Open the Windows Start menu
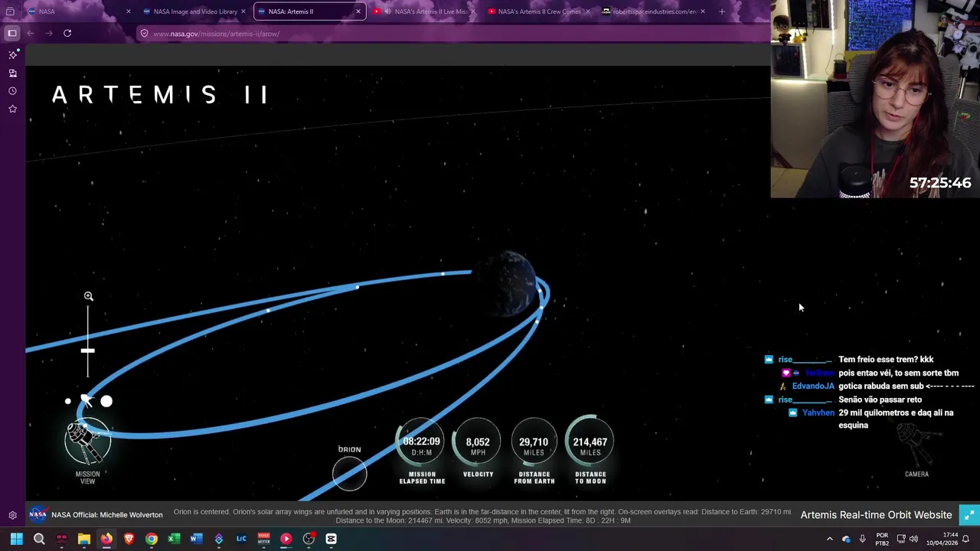Viewport: 980px width, 551px height. tap(16, 539)
